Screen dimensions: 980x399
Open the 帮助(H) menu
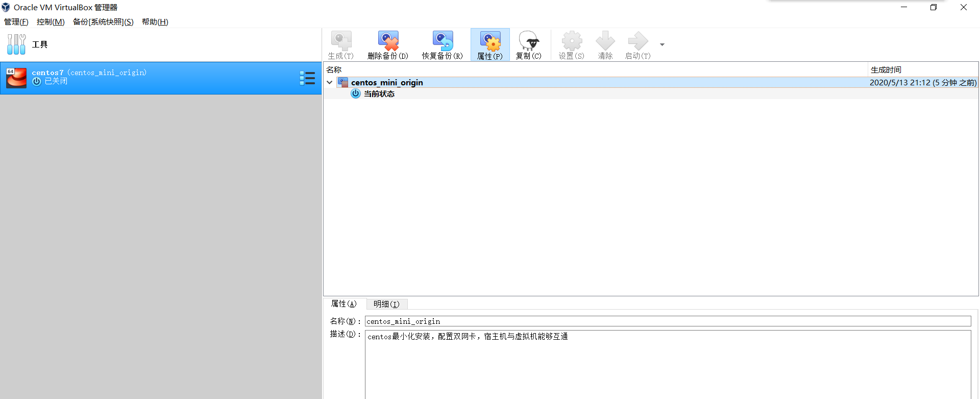[155, 21]
